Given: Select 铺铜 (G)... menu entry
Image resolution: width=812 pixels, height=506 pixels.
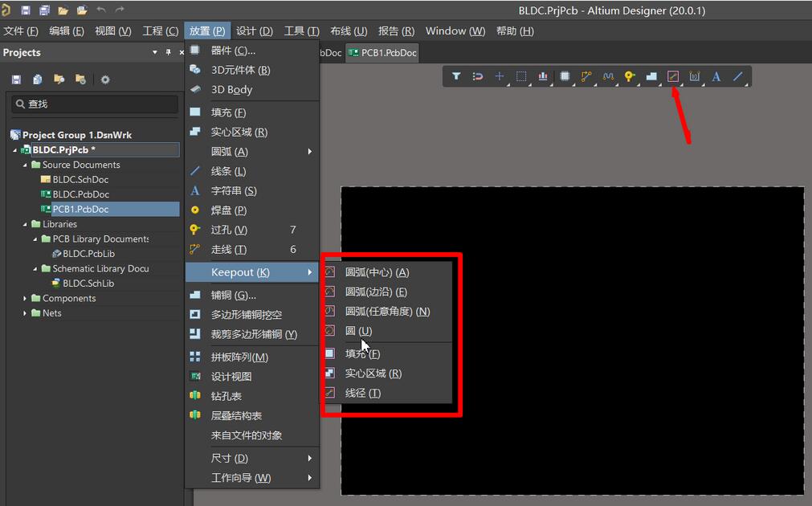Looking at the screenshot, I should tap(252, 296).
